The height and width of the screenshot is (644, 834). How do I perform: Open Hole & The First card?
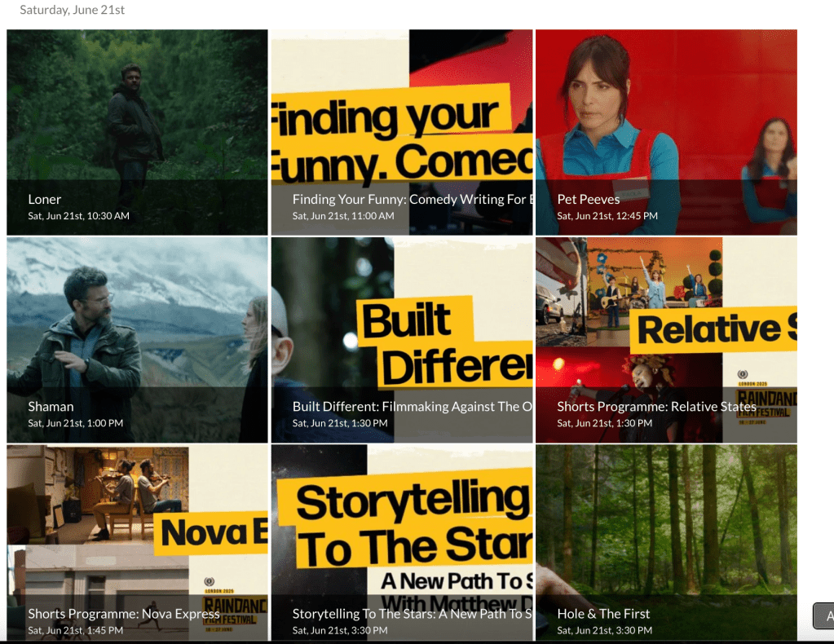click(666, 542)
